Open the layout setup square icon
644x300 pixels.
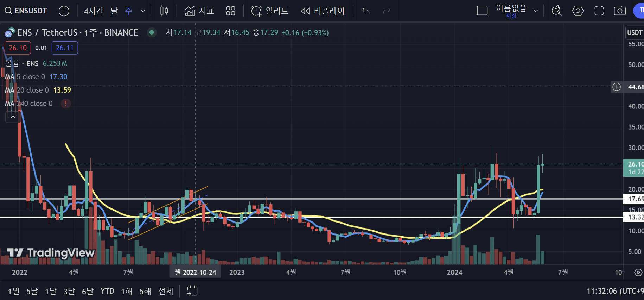[482, 11]
